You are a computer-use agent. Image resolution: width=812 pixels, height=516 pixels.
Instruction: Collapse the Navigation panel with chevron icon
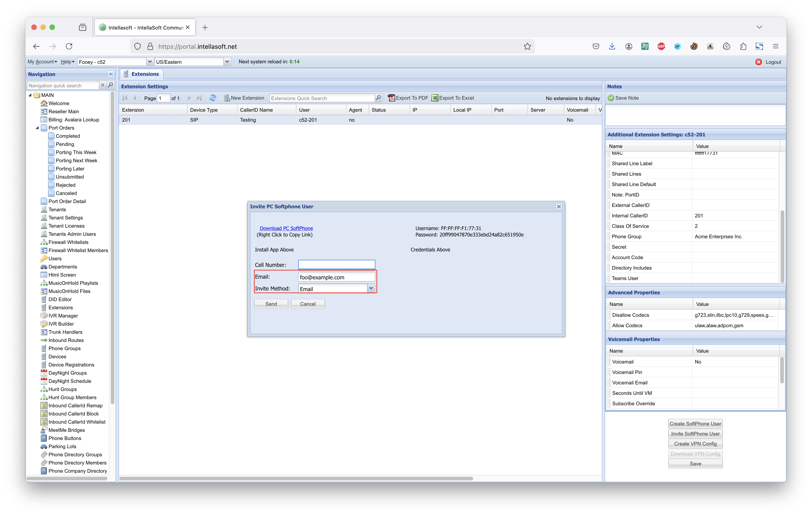111,74
